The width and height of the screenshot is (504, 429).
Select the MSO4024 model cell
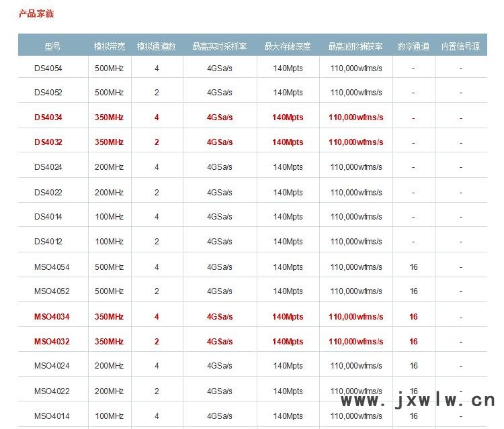[52, 366]
